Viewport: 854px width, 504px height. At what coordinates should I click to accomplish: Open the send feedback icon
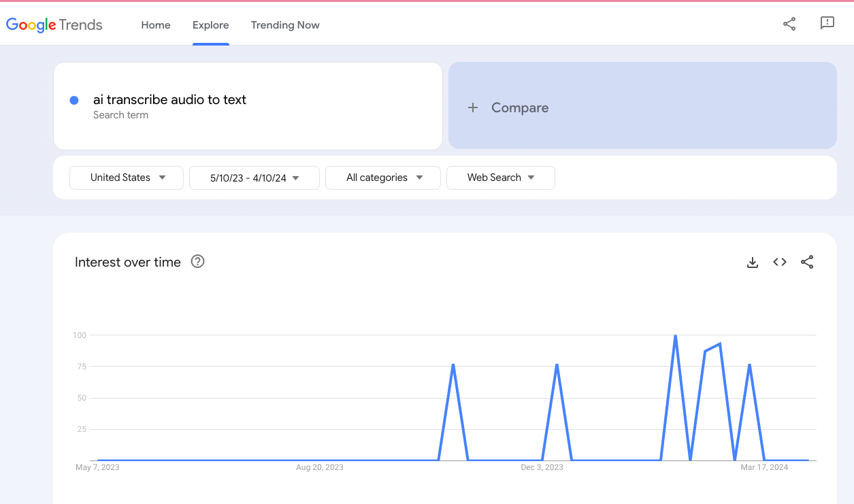(827, 24)
